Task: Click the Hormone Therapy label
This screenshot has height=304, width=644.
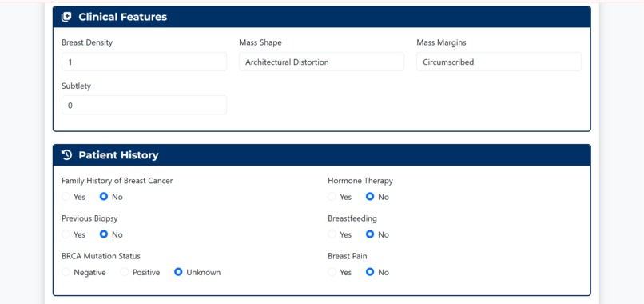Action: [360, 181]
